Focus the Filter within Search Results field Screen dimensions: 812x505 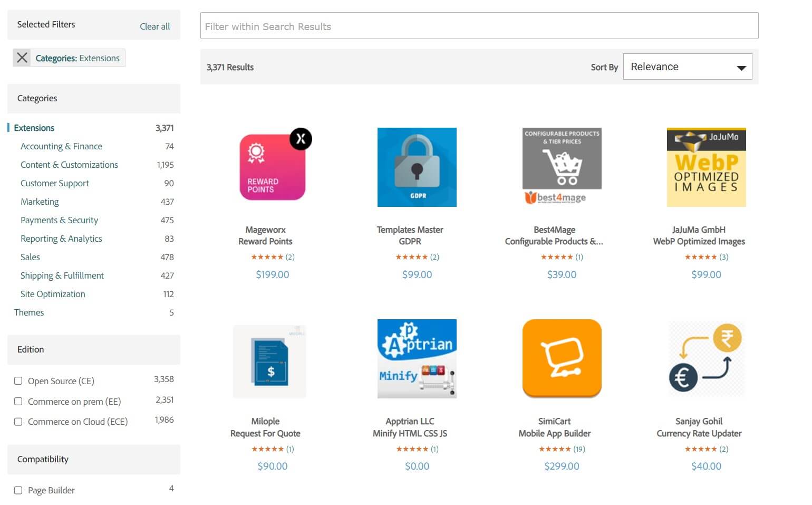click(x=479, y=25)
